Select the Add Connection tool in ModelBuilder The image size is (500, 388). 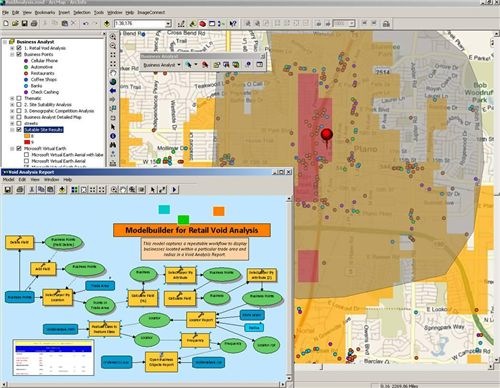point(162,190)
